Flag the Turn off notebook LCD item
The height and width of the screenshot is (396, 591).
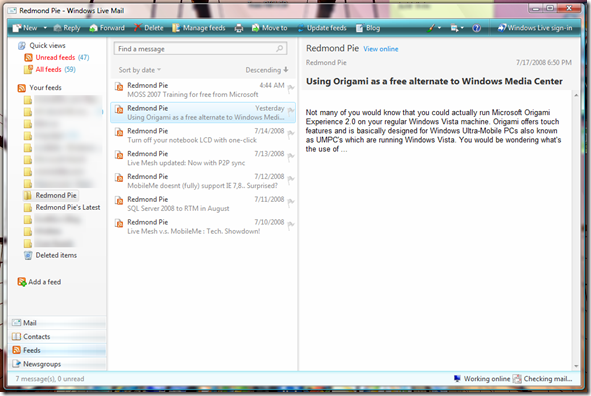click(x=291, y=135)
